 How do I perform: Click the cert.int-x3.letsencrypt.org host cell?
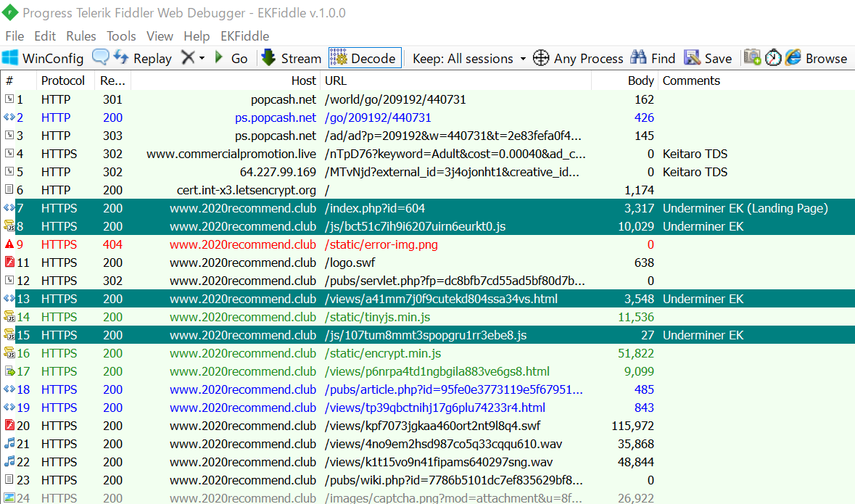[247, 190]
